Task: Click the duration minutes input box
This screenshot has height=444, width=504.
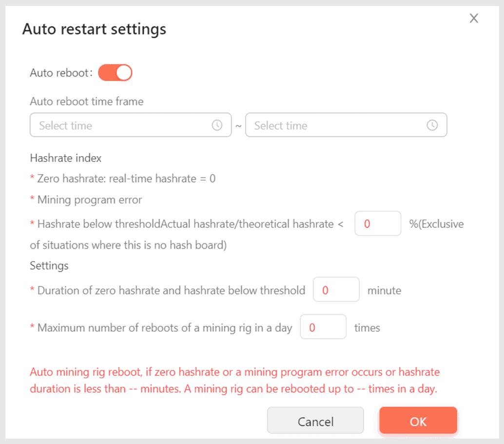Action: 336,290
